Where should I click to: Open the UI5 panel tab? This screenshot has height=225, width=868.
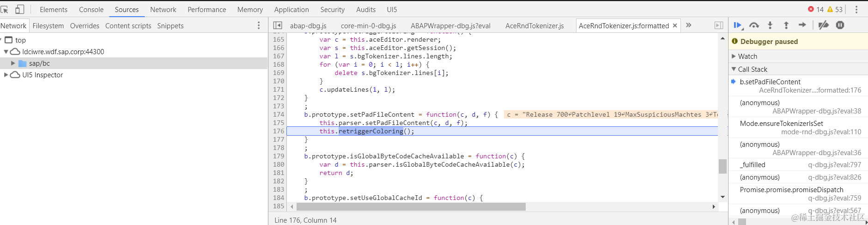pos(392,9)
